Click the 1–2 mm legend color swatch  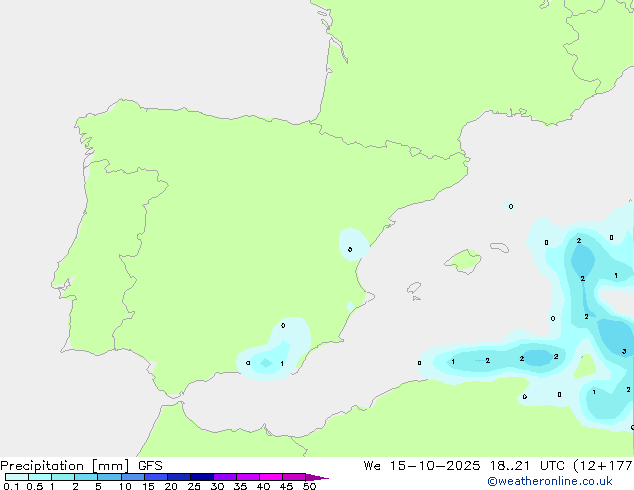click(x=63, y=477)
